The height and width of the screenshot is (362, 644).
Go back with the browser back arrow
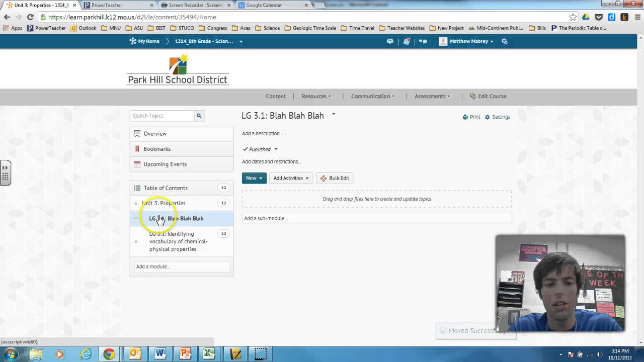(x=7, y=17)
